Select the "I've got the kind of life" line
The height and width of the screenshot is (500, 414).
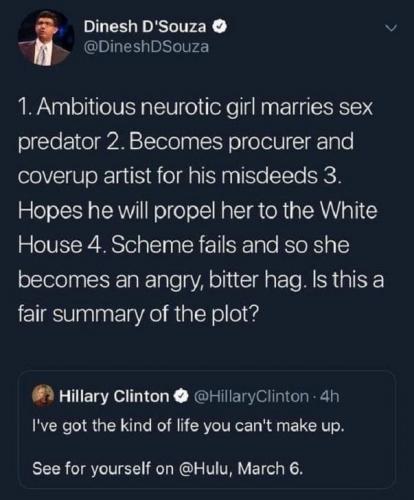[x=187, y=426]
